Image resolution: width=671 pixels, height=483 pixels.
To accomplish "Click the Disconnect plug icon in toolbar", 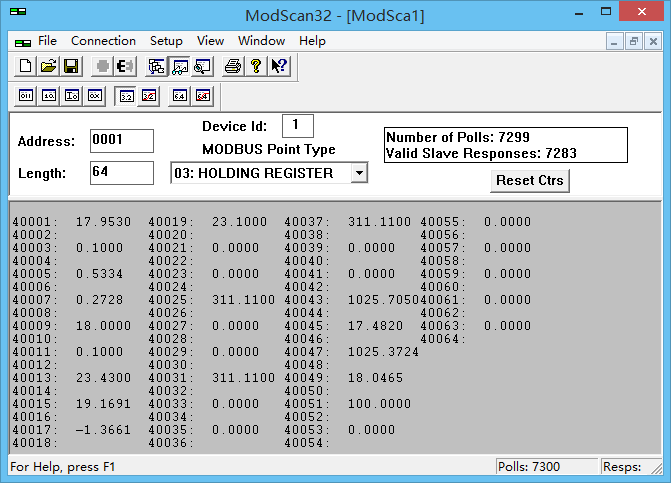I will click(x=125, y=66).
